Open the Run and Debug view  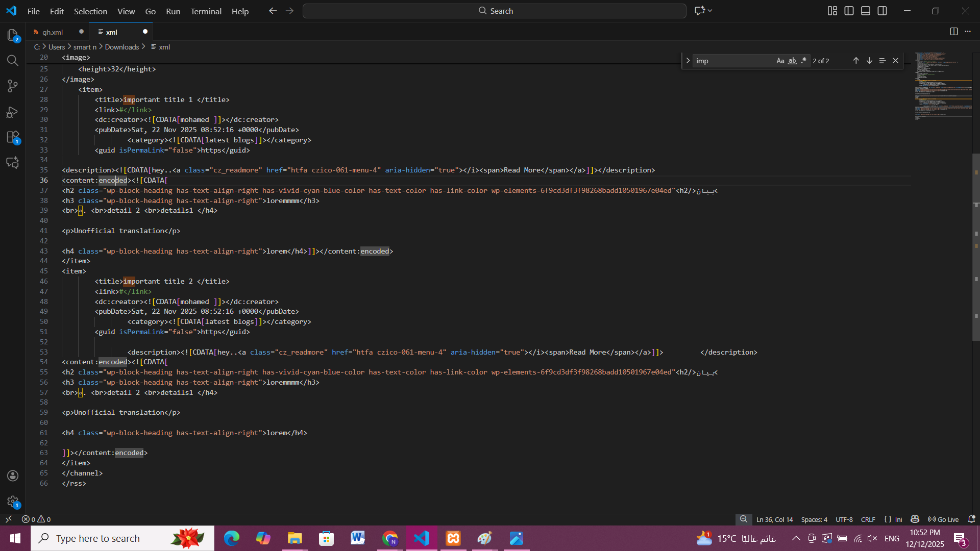13,112
